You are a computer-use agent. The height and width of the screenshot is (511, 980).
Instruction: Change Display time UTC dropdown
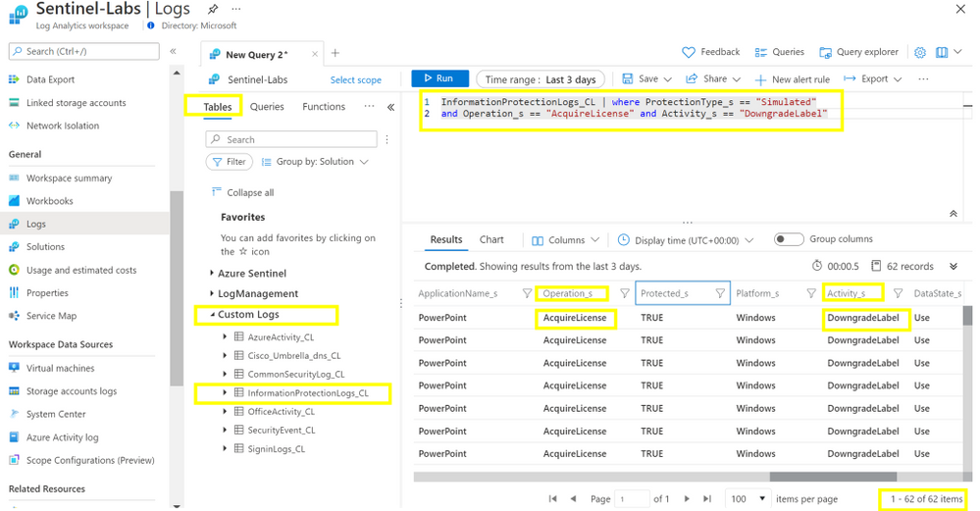[686, 240]
